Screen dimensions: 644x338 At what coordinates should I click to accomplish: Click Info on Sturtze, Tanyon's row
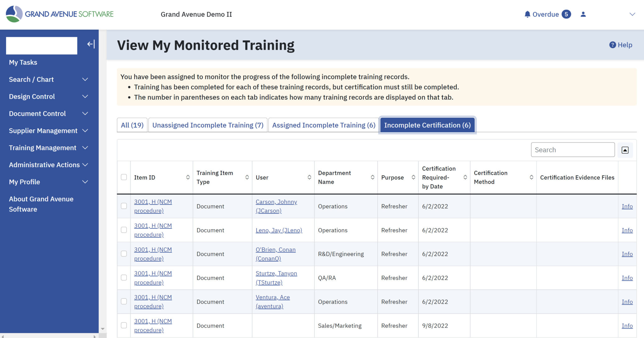point(627,278)
